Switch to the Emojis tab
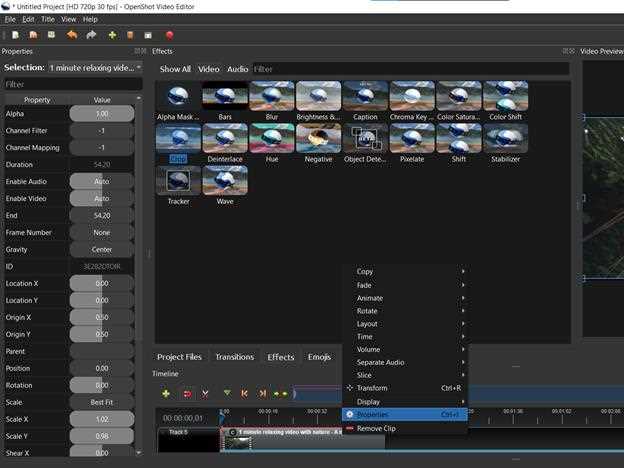This screenshot has width=624, height=468. (319, 357)
